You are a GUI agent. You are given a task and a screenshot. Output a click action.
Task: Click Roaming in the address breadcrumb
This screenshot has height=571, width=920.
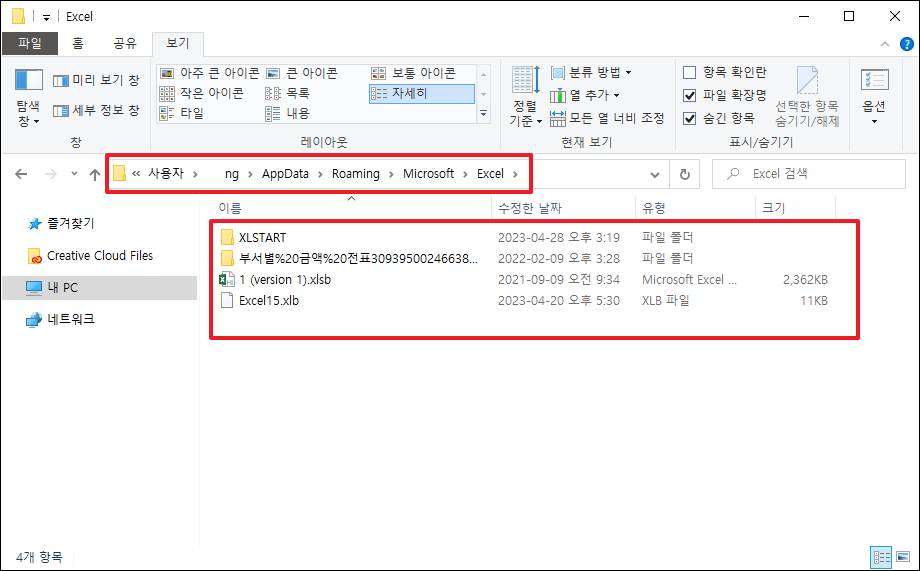[x=356, y=174]
